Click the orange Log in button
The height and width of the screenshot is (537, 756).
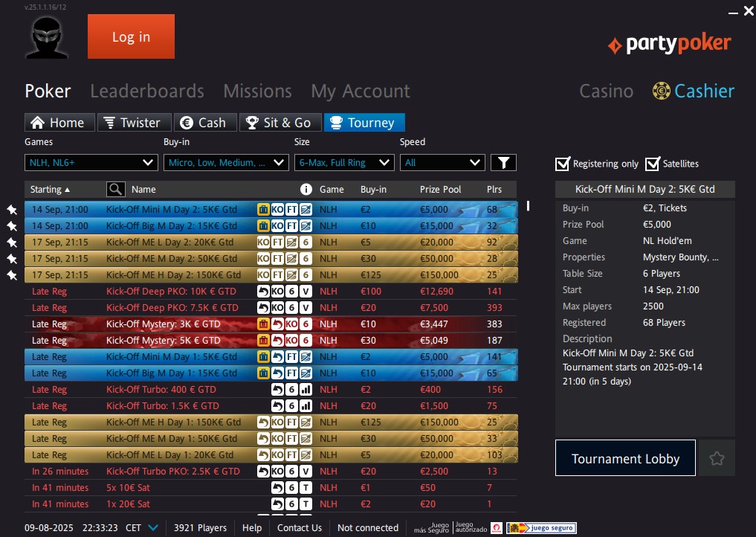pos(131,36)
